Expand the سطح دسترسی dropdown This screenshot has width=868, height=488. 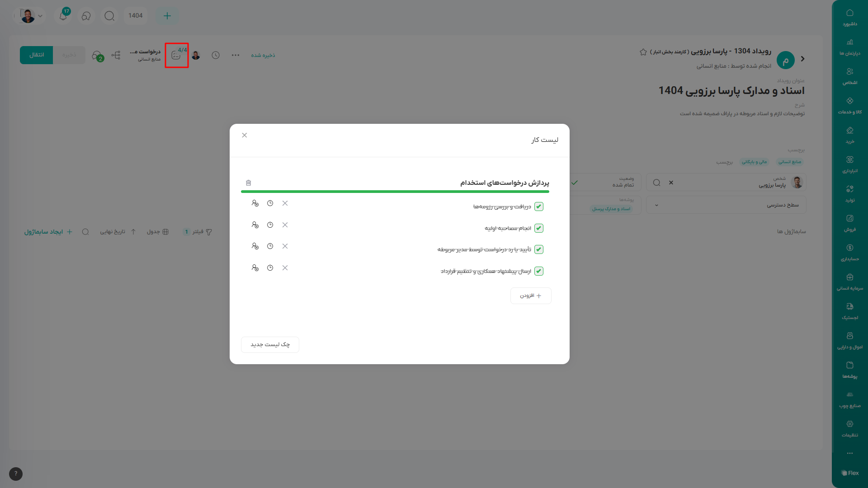point(656,205)
